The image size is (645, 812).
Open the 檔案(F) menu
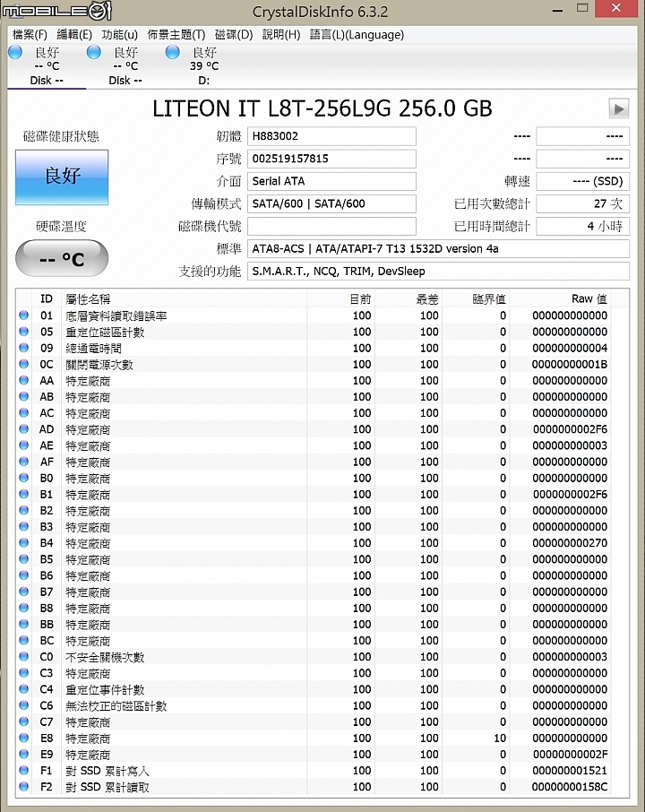tap(30, 35)
